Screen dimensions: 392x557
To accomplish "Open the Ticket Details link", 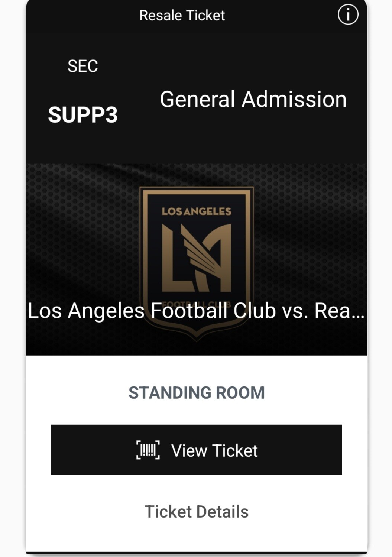I will coord(196,512).
